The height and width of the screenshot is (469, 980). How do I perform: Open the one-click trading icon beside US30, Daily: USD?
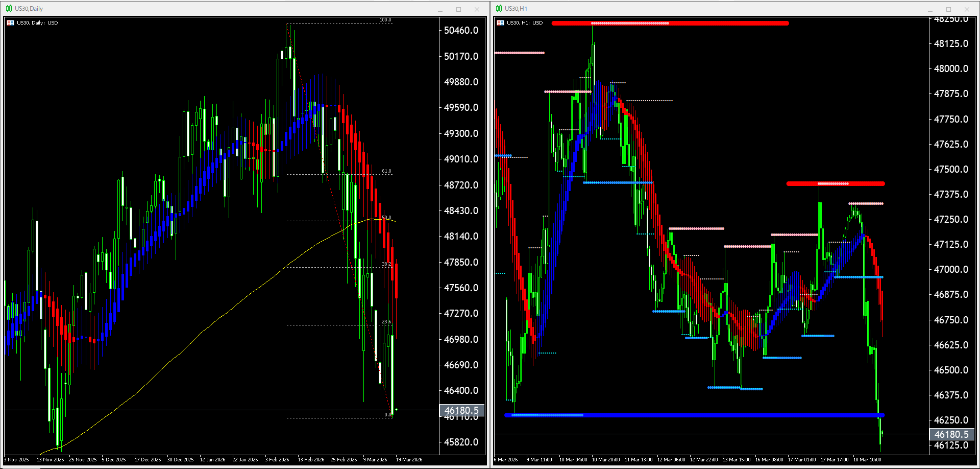pos(10,23)
